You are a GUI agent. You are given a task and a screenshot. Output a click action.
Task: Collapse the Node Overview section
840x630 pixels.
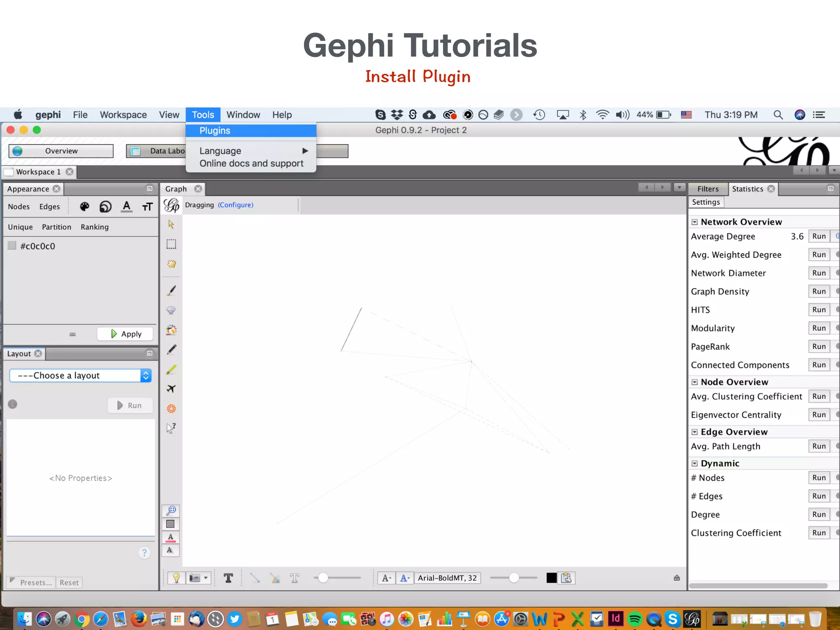695,382
